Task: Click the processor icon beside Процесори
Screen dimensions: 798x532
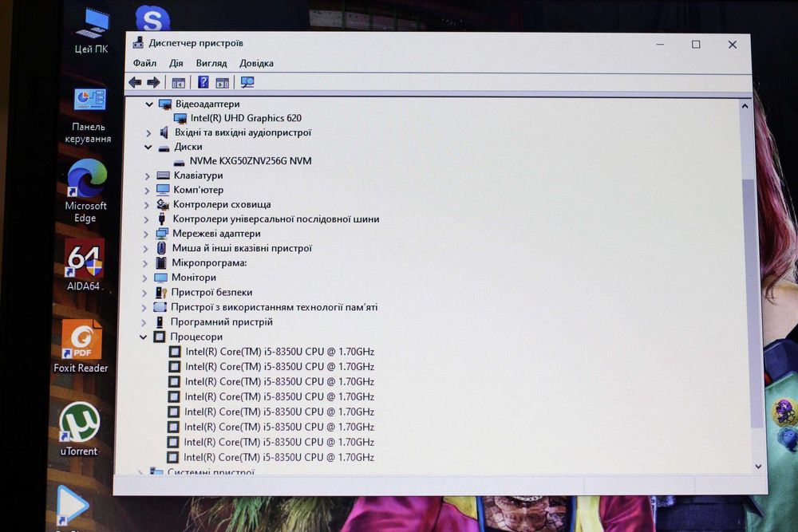Action: click(x=160, y=337)
